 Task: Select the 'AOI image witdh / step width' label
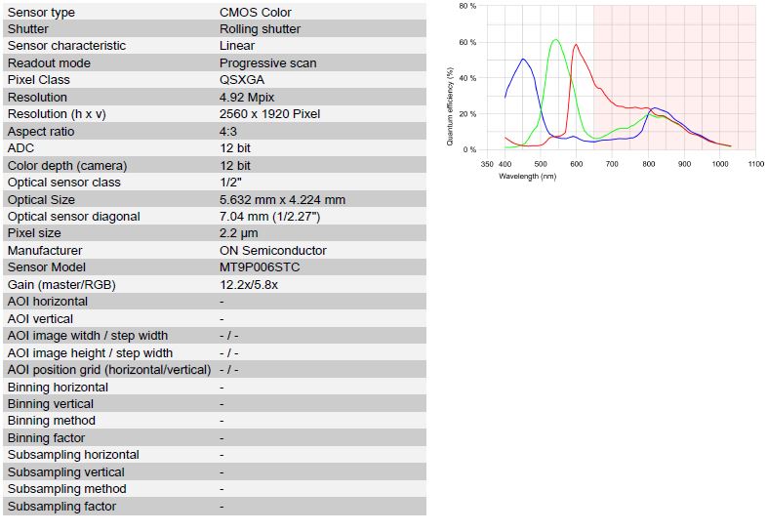[x=88, y=336]
